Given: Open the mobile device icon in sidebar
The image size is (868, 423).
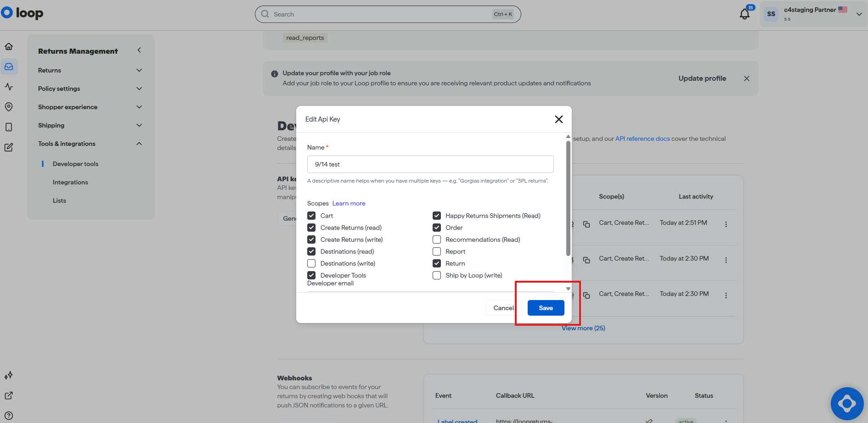Looking at the screenshot, I should point(9,127).
